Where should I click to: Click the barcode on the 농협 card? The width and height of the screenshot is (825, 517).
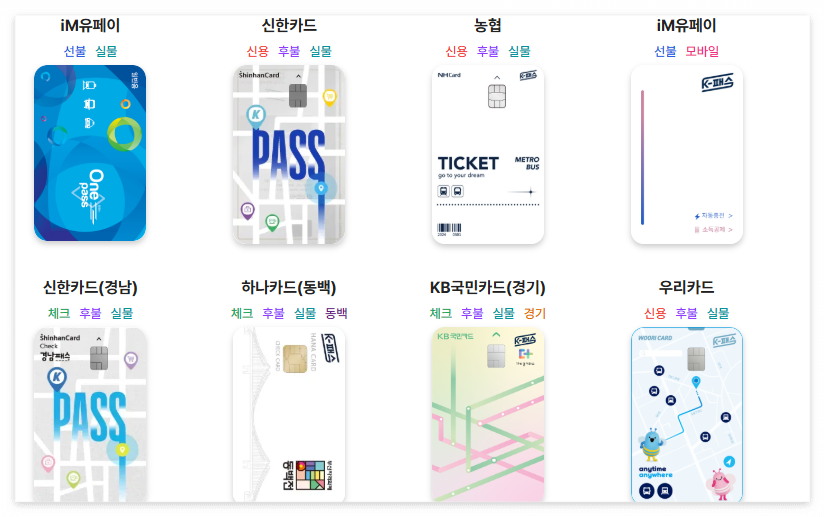click(449, 228)
